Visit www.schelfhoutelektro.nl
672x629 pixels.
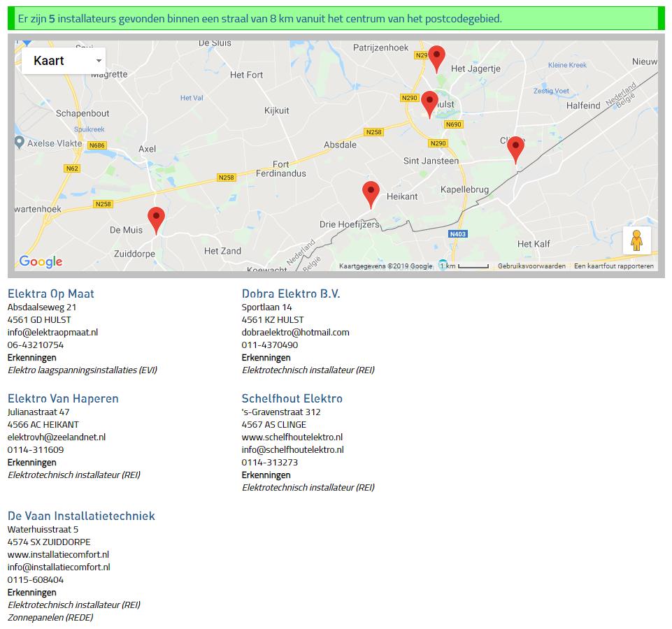point(292,438)
